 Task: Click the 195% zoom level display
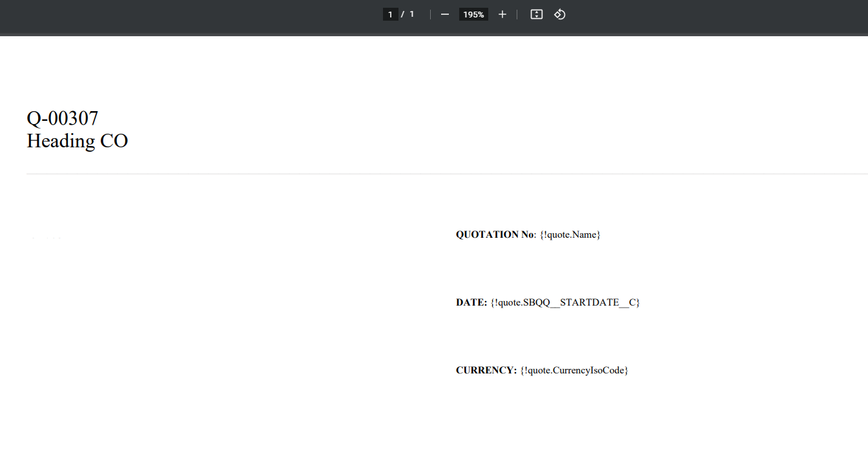pyautogui.click(x=473, y=14)
